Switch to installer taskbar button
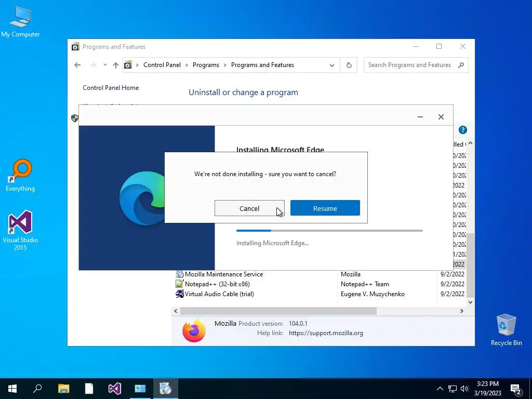Screen dimensions: 532x399 pyautogui.click(x=166, y=389)
